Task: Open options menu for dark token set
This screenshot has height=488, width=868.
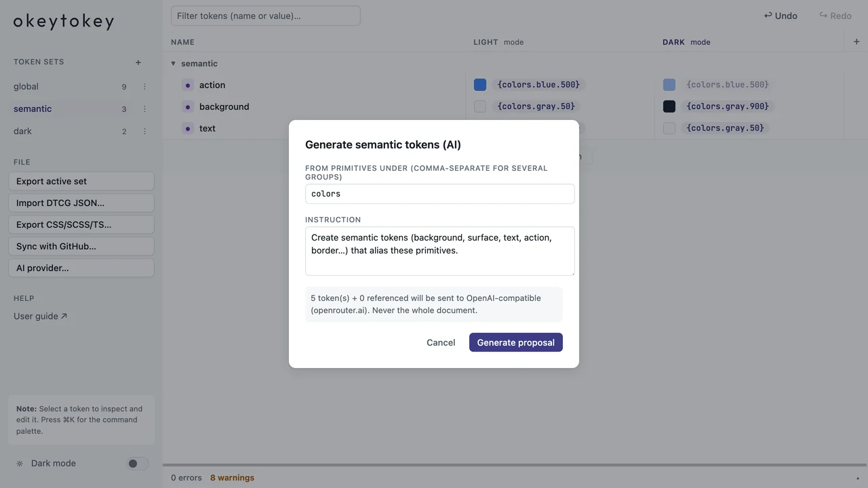Action: click(x=144, y=131)
